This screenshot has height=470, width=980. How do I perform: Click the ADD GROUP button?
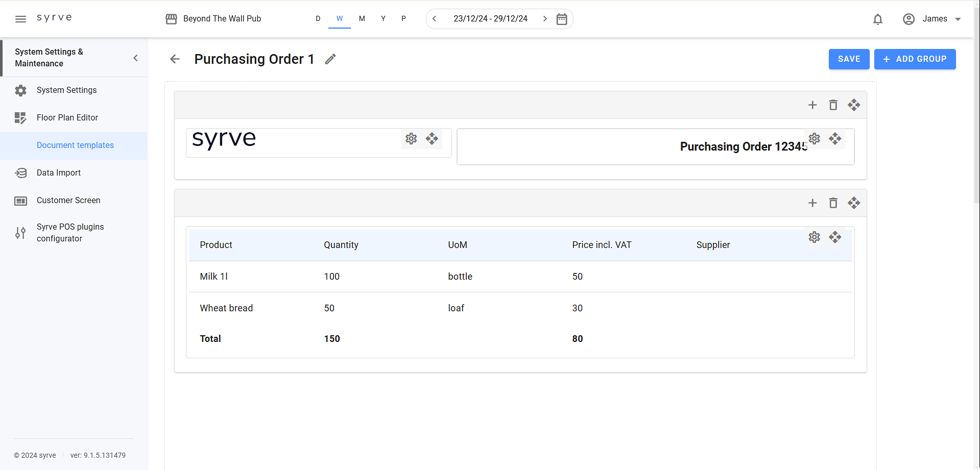click(x=915, y=59)
